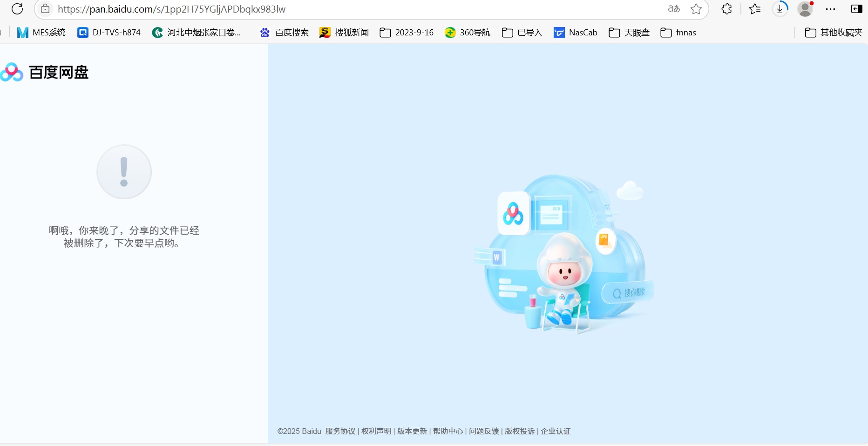The height and width of the screenshot is (446, 868).
Task: Open the browser extensions icon
Action: pos(726,9)
